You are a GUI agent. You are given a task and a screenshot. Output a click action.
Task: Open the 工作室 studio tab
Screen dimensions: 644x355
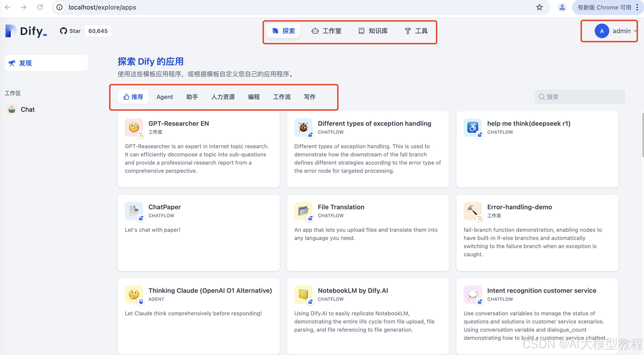(x=326, y=31)
